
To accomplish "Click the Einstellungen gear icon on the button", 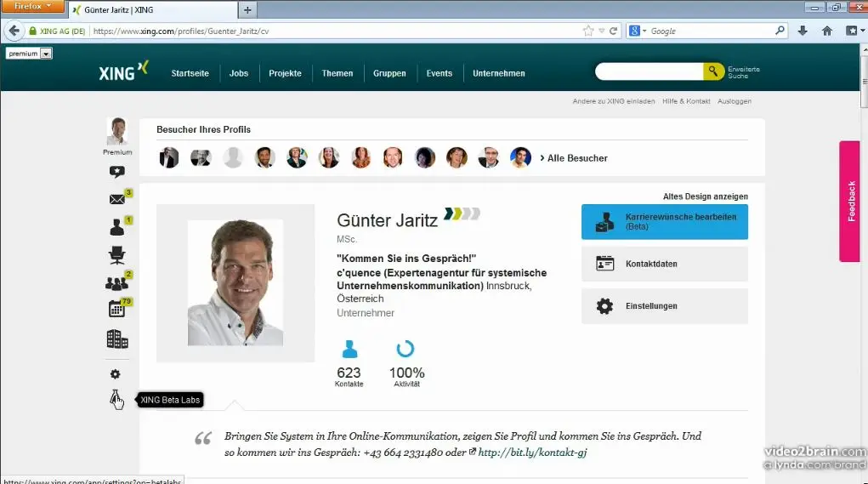I will click(x=604, y=305).
